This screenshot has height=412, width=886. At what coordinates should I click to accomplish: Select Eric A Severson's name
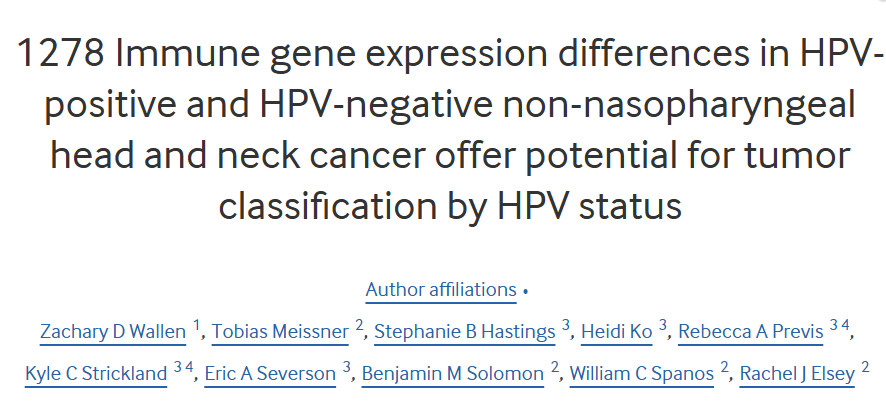[x=270, y=375]
